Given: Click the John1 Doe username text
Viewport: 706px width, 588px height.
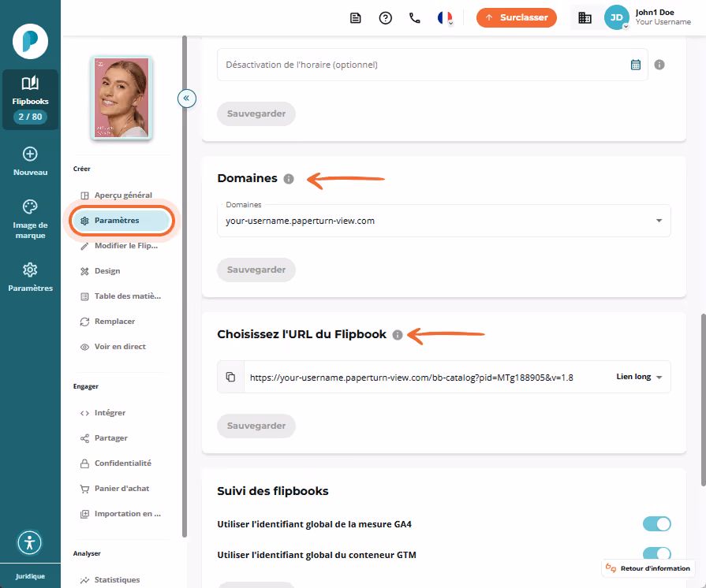Looking at the screenshot, I should [x=655, y=13].
